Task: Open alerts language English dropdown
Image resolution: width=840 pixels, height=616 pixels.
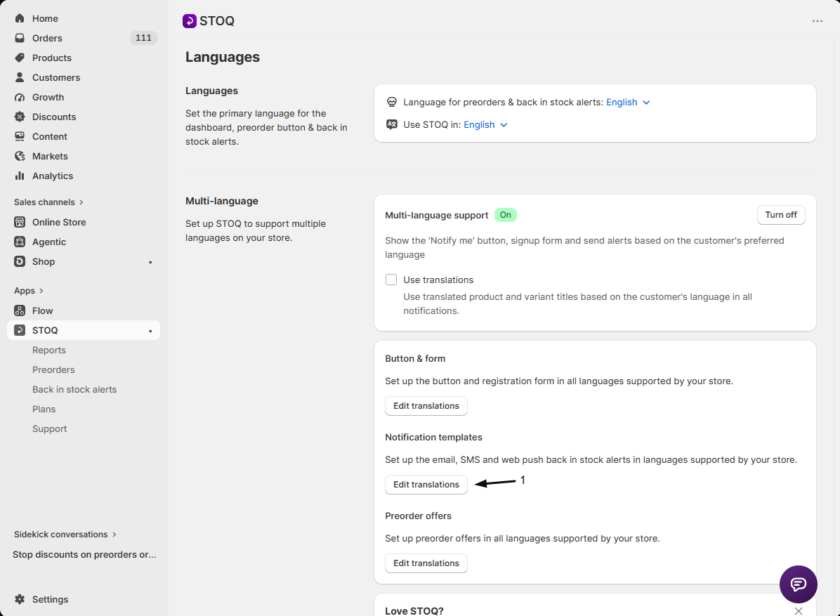Action: (x=628, y=103)
